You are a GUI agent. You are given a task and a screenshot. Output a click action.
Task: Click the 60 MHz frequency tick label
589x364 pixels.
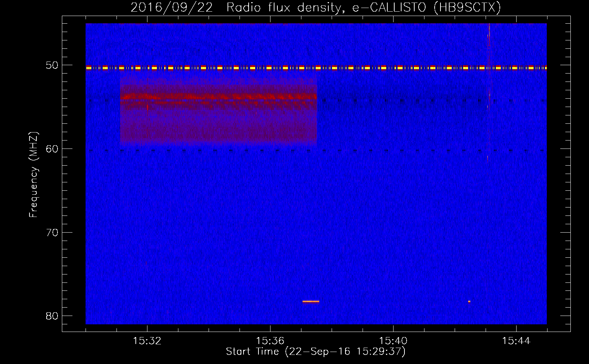pyautogui.click(x=52, y=149)
